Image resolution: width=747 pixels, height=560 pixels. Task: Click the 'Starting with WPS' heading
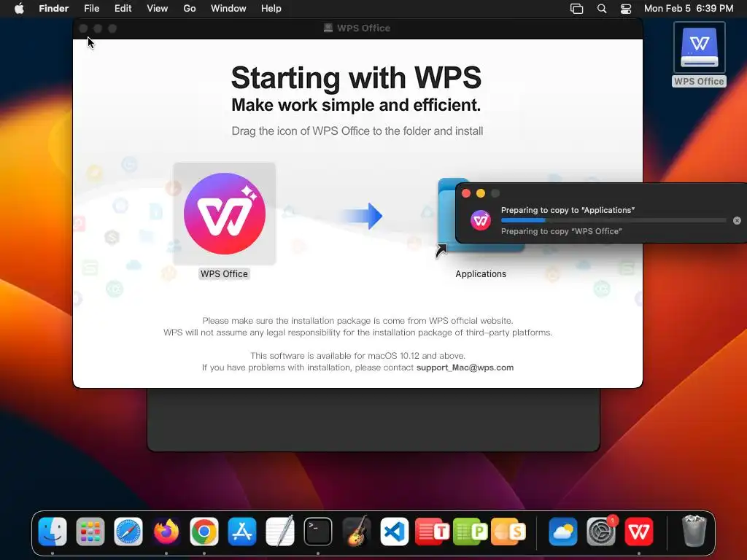(x=356, y=77)
